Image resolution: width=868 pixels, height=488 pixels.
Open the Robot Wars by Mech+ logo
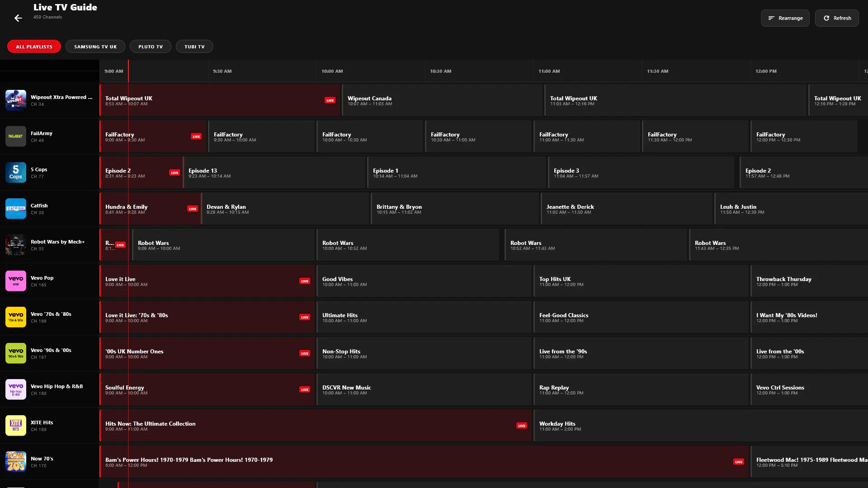(x=16, y=245)
